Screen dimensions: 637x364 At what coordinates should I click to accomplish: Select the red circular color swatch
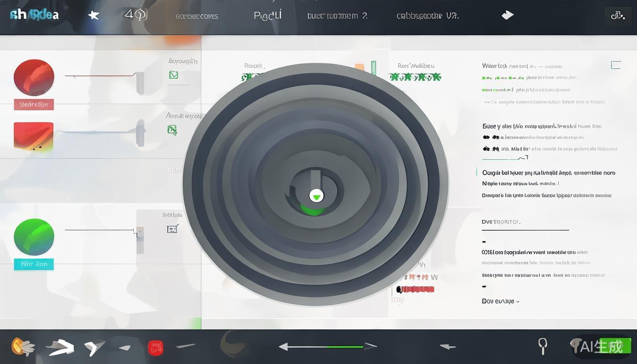pyautogui.click(x=34, y=77)
